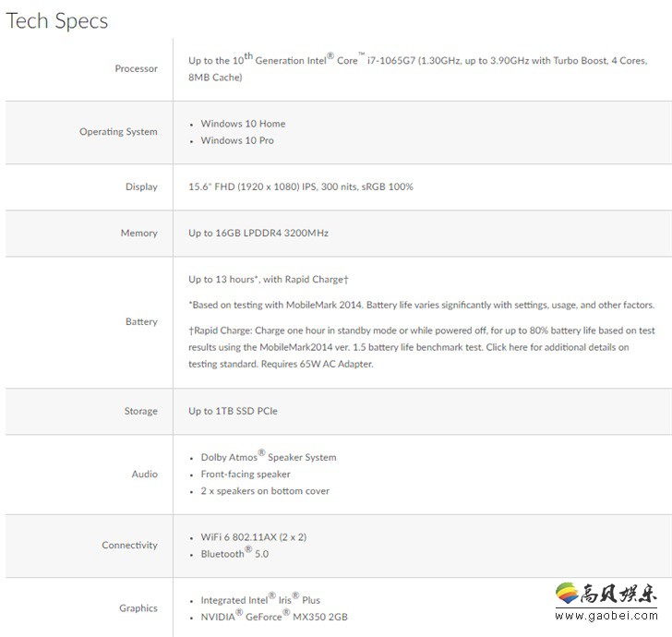Screen dimensions: 672x637
Task: Select the Processor row label
Action: coord(136,68)
